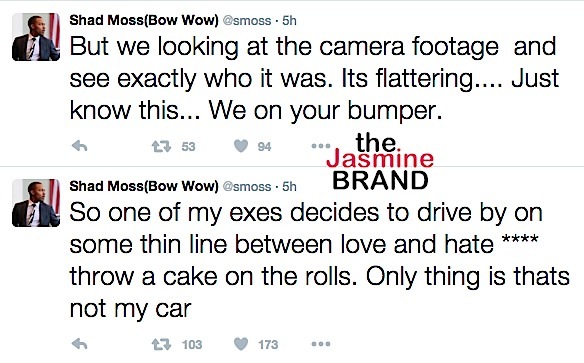View the 94 likes count
The height and width of the screenshot is (363, 584).
[264, 147]
